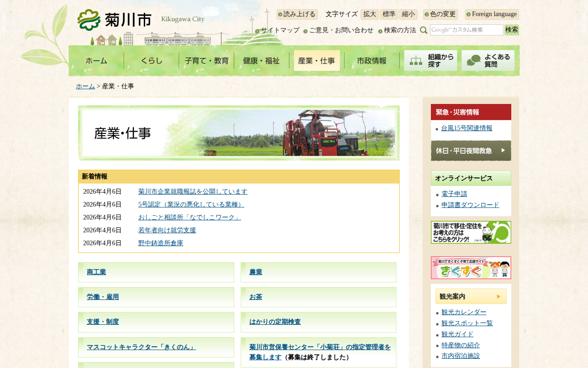This screenshot has height=368, width=588.
Task: Click the 移住・定住 relocation banner
Action: tap(471, 232)
